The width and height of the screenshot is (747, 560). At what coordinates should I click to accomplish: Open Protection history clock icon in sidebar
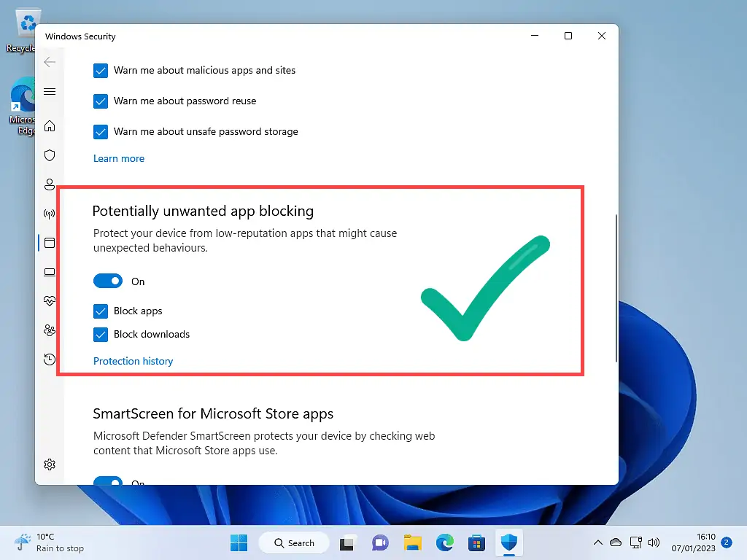50,359
